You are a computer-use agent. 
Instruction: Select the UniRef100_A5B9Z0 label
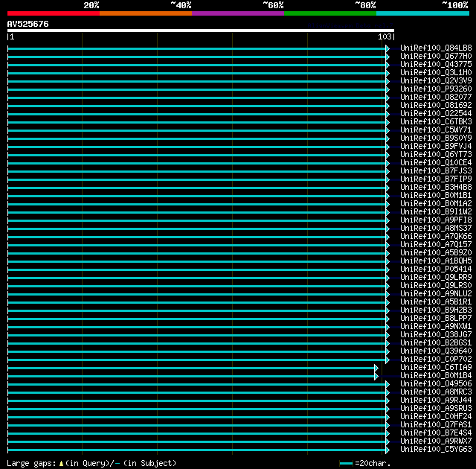tap(436, 253)
